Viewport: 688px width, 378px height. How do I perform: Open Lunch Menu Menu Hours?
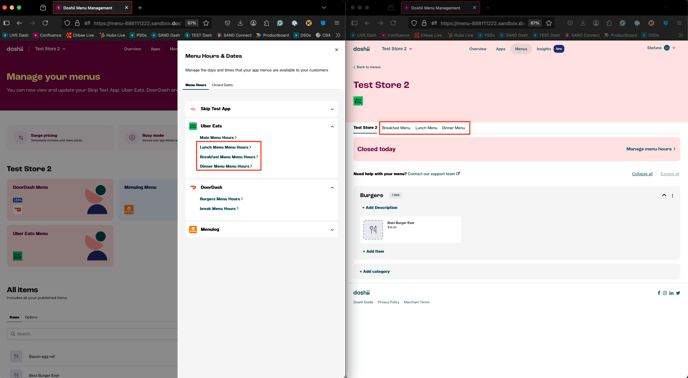(226, 147)
